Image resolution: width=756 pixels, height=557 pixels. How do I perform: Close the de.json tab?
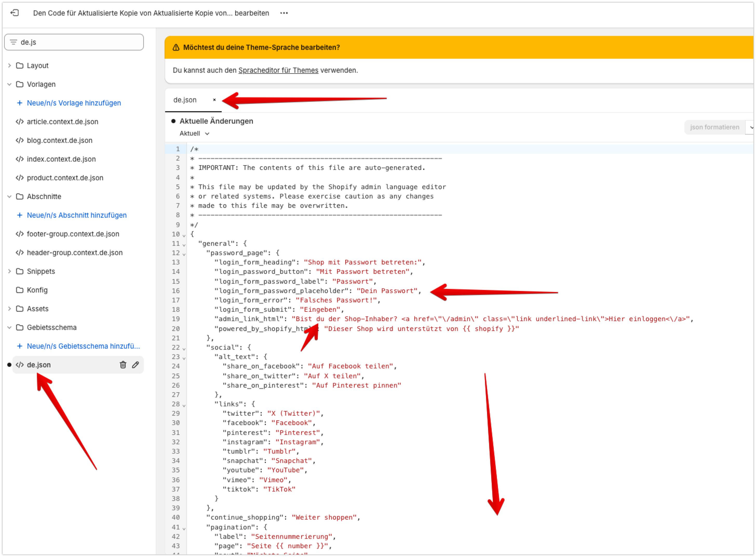click(x=214, y=100)
